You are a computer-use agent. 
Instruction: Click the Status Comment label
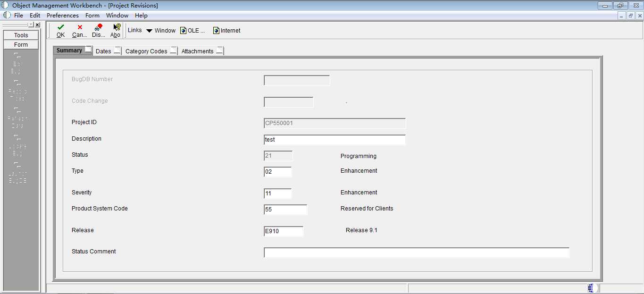click(94, 252)
